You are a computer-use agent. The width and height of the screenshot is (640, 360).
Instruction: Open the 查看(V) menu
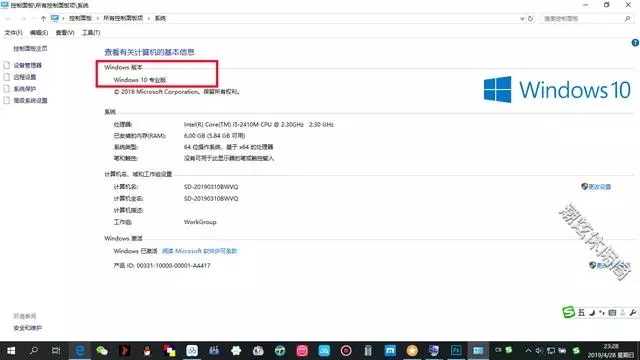(x=65, y=33)
